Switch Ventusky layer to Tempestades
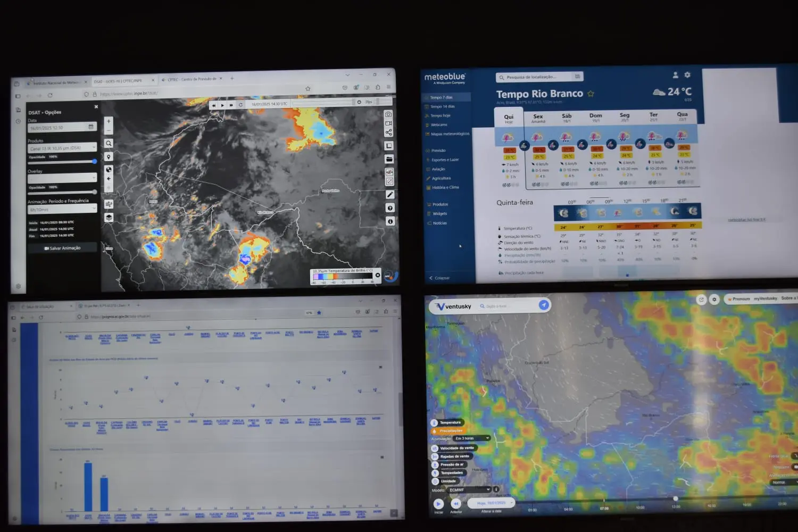The image size is (798, 532). click(451, 473)
